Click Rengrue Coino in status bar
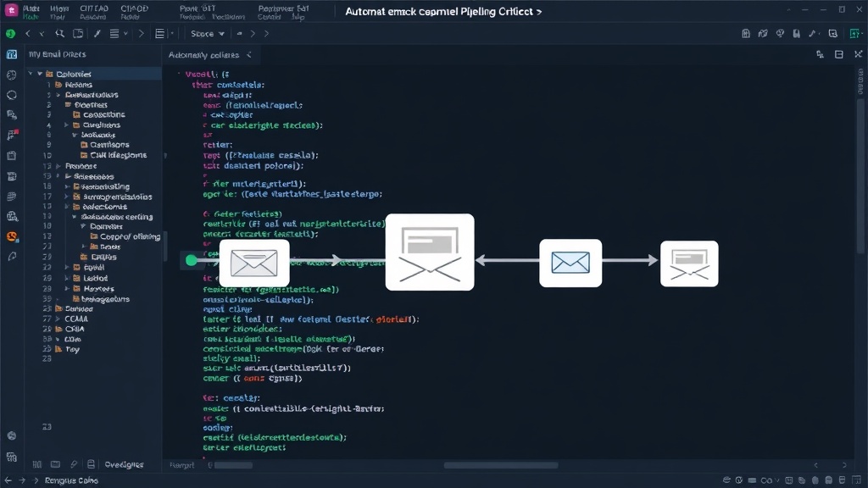Screen dimensions: 868x488 click(71, 480)
